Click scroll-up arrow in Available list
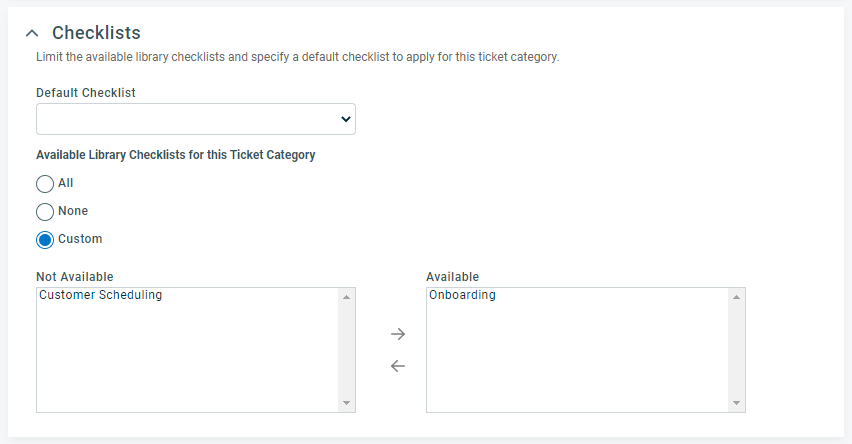 736,297
